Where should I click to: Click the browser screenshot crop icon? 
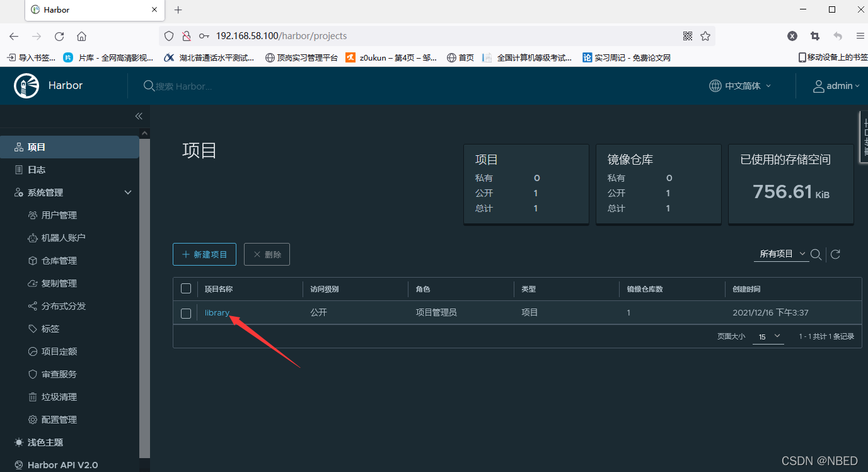click(x=815, y=36)
